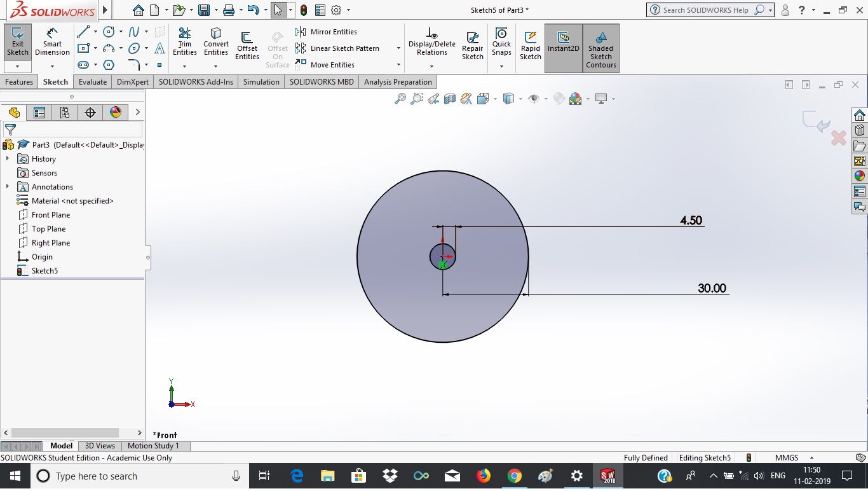Switch to the Features tab
Screen dimensions: 868x491
[x=19, y=82]
